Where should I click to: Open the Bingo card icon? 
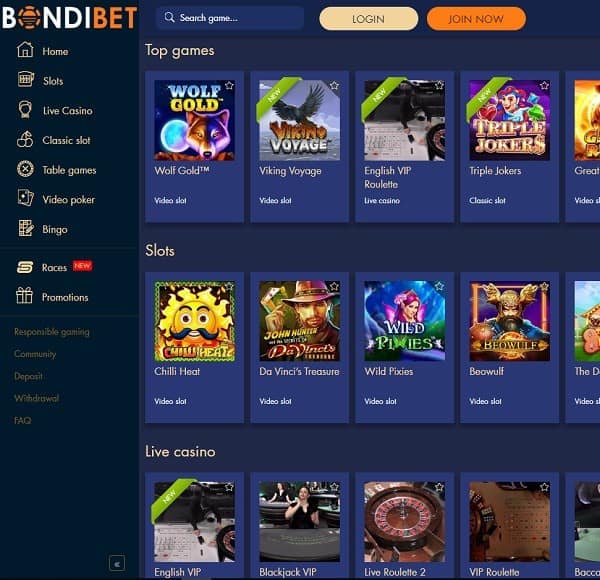[x=26, y=228]
